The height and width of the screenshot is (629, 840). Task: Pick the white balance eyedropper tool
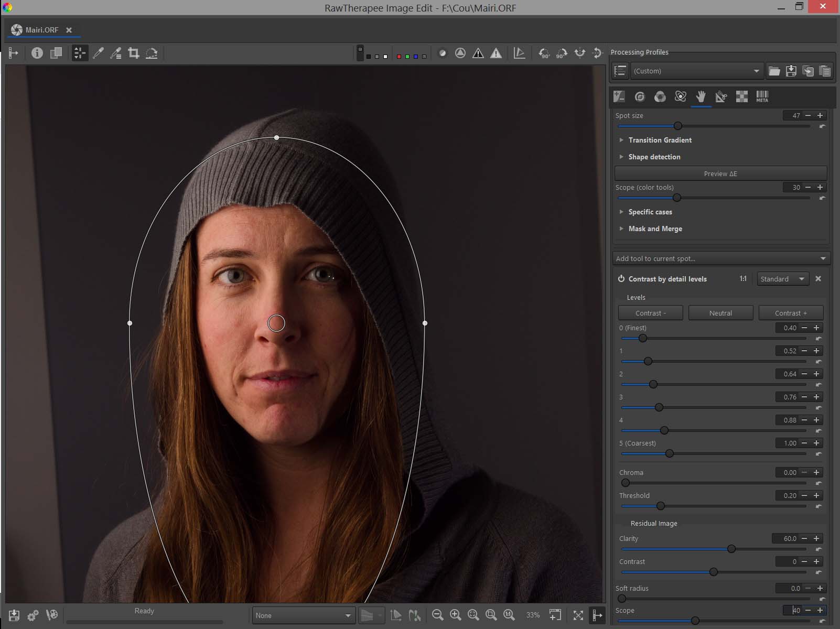tap(98, 53)
